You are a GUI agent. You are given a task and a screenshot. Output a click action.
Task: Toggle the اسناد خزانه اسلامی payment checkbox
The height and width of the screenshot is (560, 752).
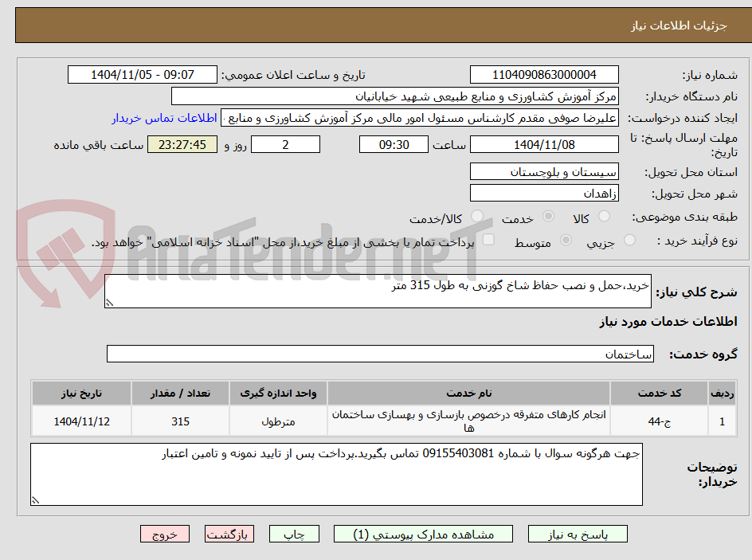[488, 239]
